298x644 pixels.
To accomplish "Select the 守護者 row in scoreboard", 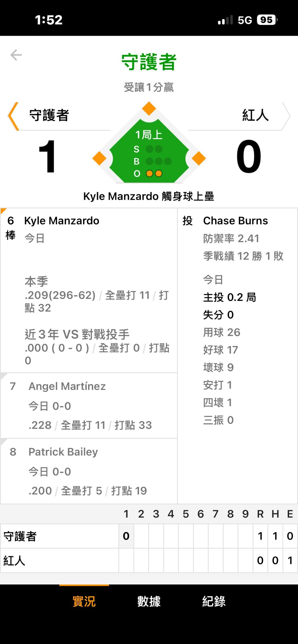I will pos(149,536).
